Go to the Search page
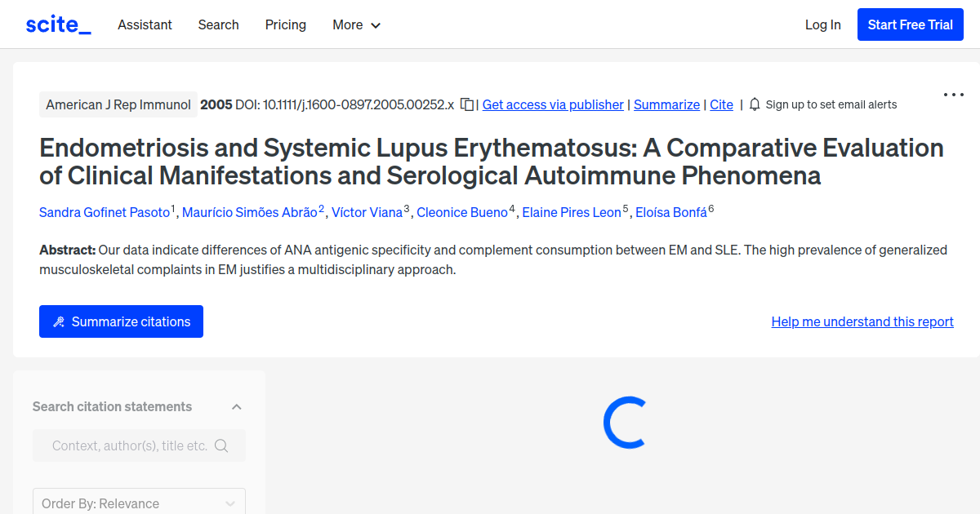 tap(218, 24)
